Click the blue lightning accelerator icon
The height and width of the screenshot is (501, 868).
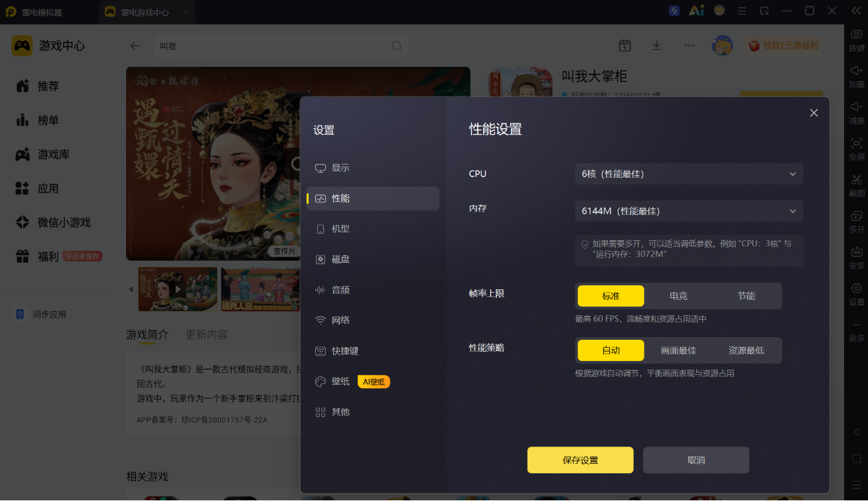click(674, 11)
